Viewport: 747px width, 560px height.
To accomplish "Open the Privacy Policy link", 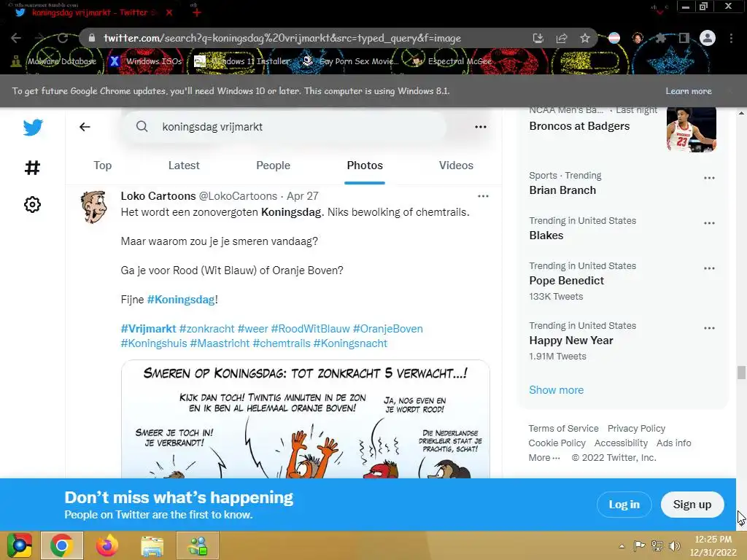I will [x=636, y=429].
